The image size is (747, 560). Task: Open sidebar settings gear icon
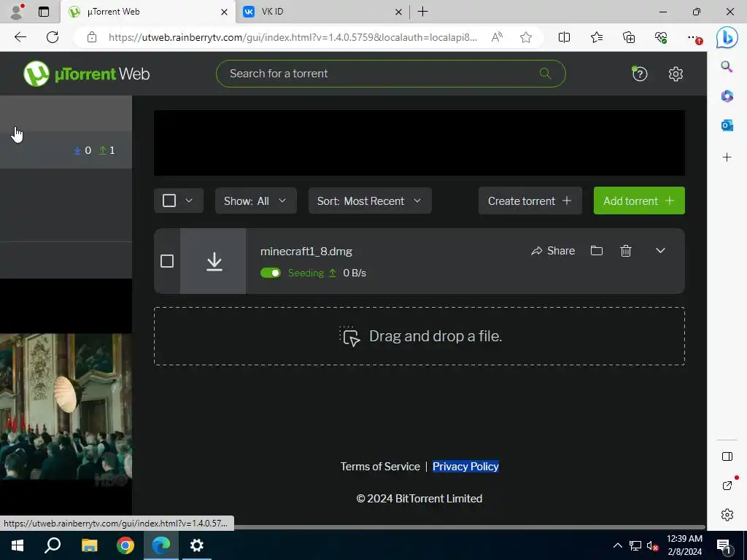click(727, 515)
